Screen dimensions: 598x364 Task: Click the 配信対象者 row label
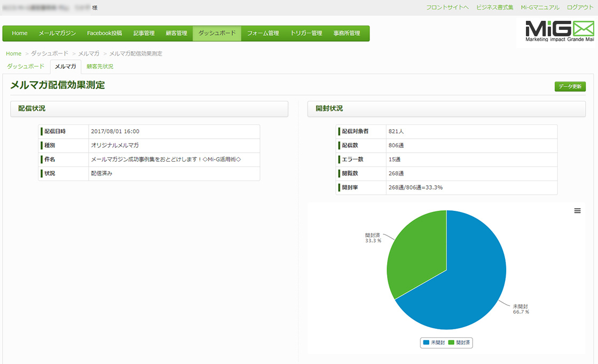355,131
